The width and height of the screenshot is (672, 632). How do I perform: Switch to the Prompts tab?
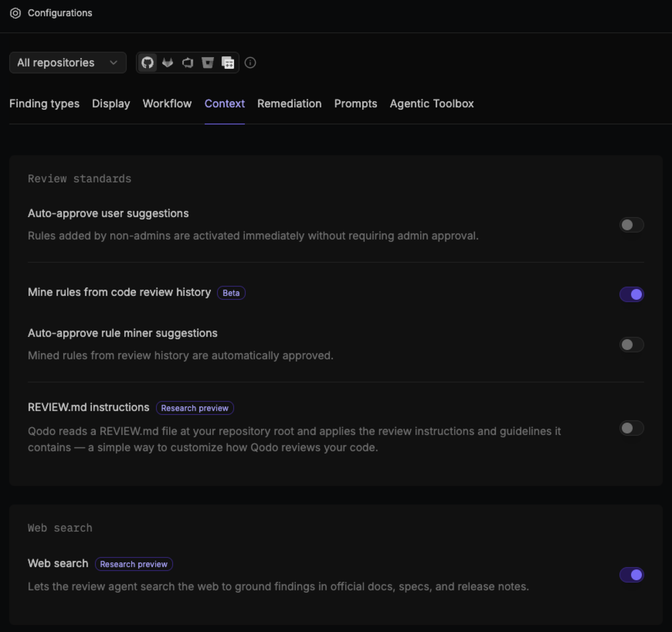[x=355, y=104]
